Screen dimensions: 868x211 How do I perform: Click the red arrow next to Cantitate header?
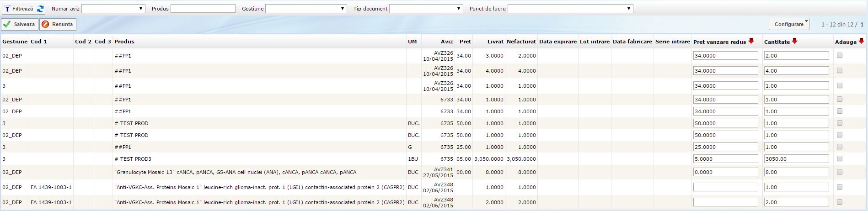[x=794, y=41]
